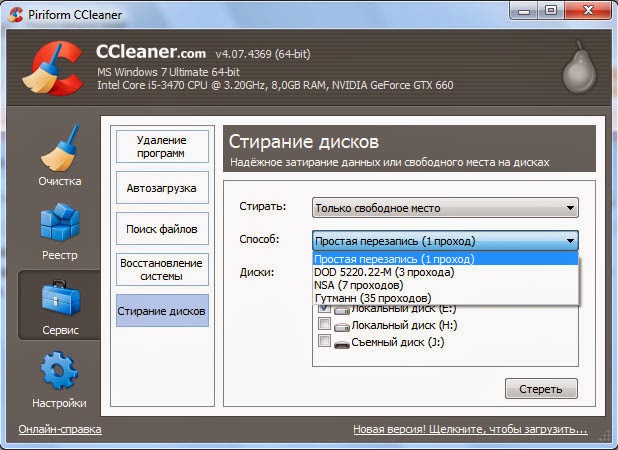Toggle checkbox for Локальный диск (H:)
This screenshot has width=618, height=450.
(324, 324)
